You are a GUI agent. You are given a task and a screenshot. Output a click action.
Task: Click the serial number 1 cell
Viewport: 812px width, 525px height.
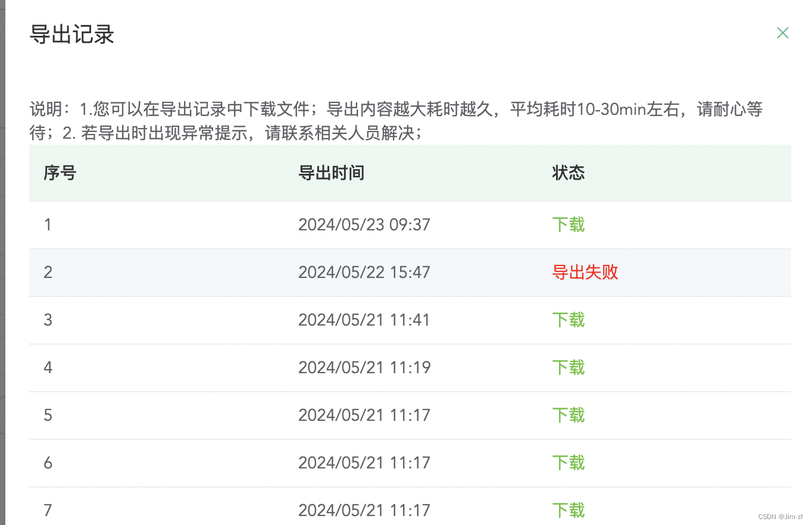(x=48, y=224)
